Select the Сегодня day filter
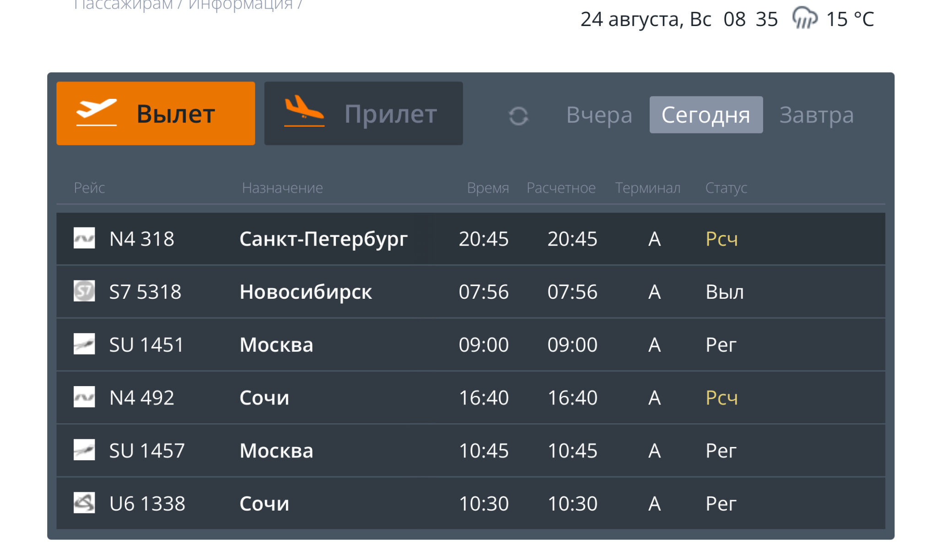Screen dimensions: 937x560 [705, 115]
